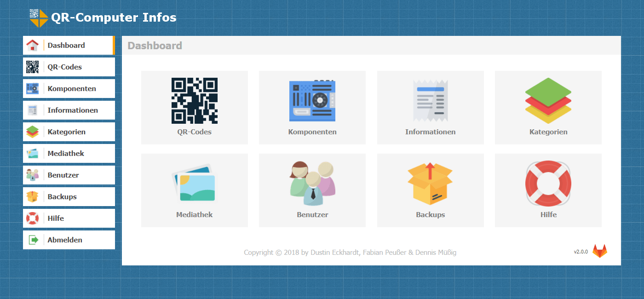
Task: Click the Kategorien label on dashboard tile
Action: [548, 132]
